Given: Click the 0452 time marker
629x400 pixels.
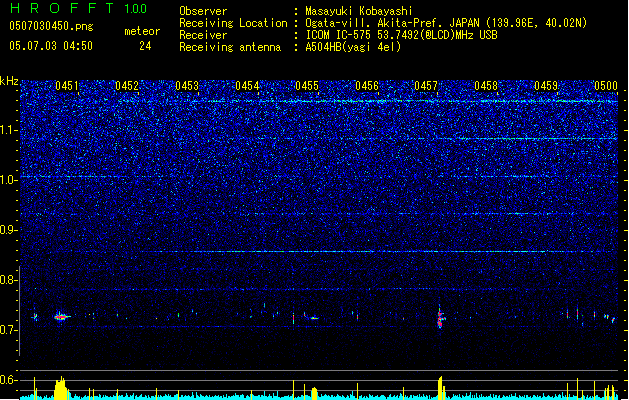Looking at the screenshot, I should (127, 86).
